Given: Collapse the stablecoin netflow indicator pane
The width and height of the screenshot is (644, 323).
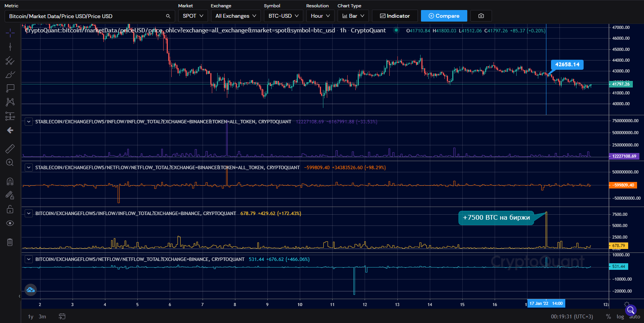Looking at the screenshot, I should click(x=29, y=168).
